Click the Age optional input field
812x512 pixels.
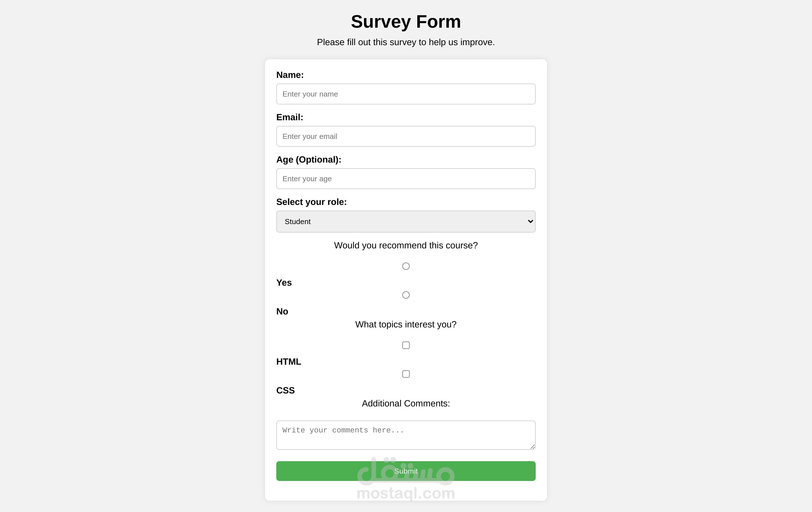coord(406,178)
